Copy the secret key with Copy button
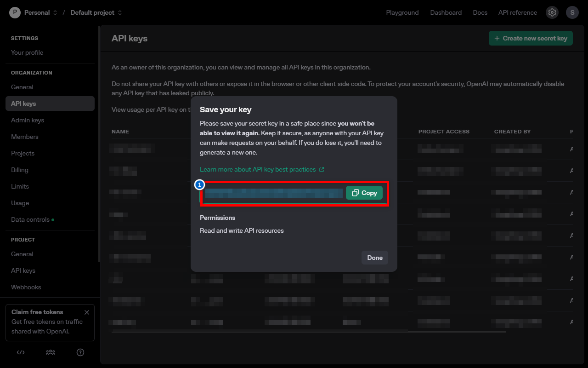Image resolution: width=588 pixels, height=368 pixels. [364, 193]
